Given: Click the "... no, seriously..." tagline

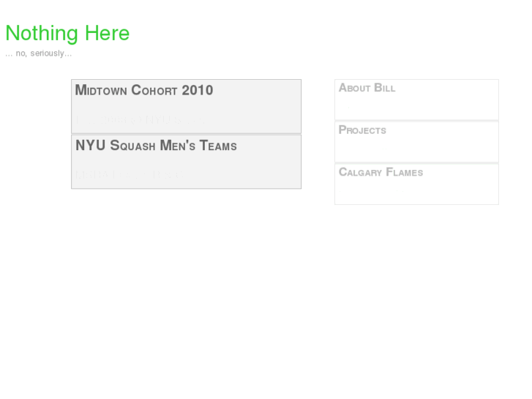Looking at the screenshot, I should click(39, 53).
